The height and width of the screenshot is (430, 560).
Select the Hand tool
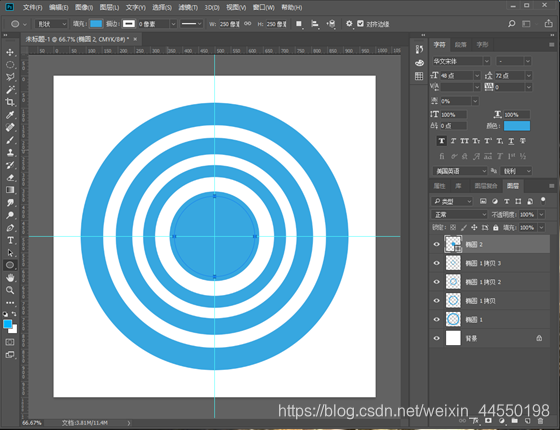10,278
